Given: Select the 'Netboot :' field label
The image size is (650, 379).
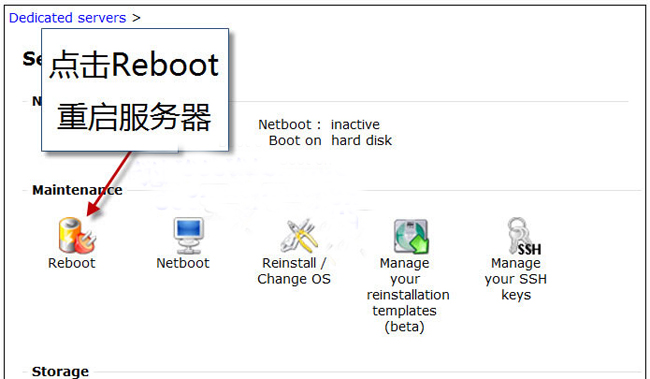Looking at the screenshot, I should coord(290,124).
